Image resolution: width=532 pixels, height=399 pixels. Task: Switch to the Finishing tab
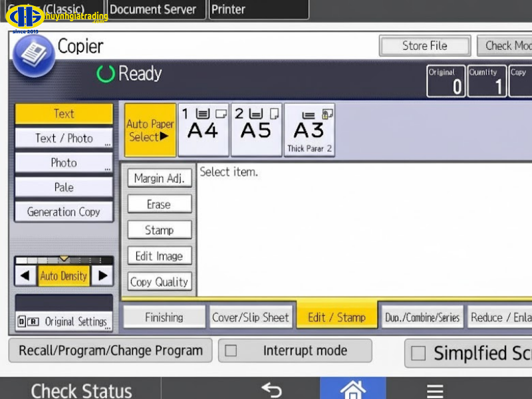click(x=164, y=317)
